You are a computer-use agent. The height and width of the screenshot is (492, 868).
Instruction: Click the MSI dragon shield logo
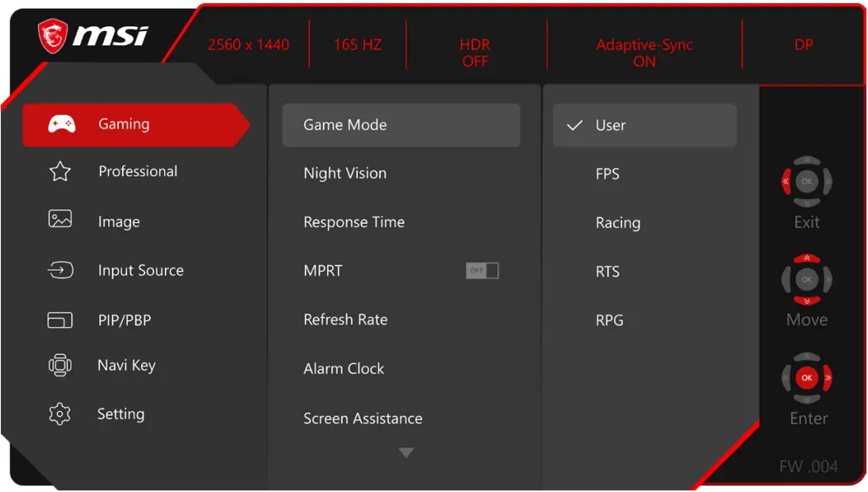coord(53,37)
